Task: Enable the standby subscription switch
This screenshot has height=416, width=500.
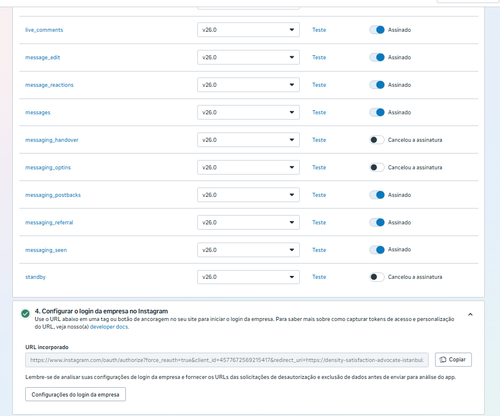Action: 377,277
